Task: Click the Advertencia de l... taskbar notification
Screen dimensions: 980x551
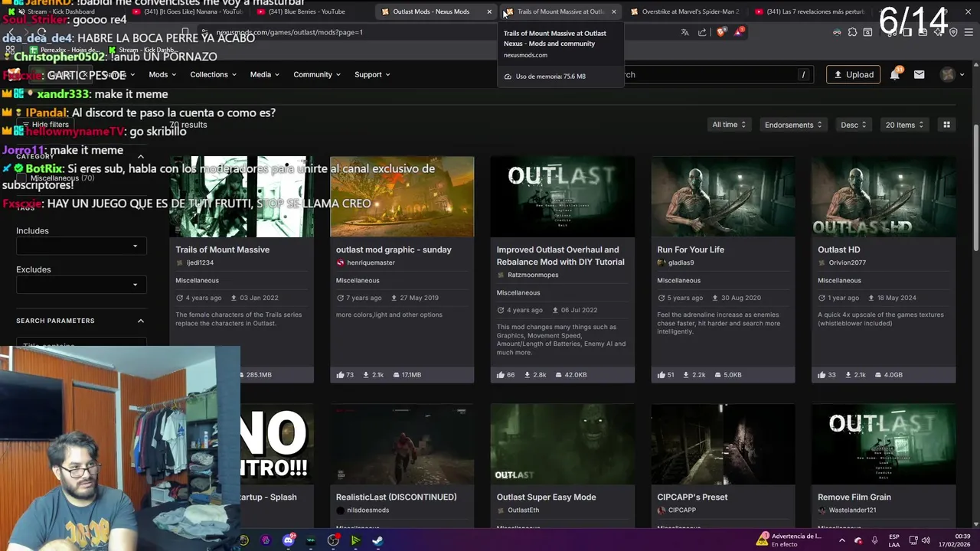Action: 789,540
